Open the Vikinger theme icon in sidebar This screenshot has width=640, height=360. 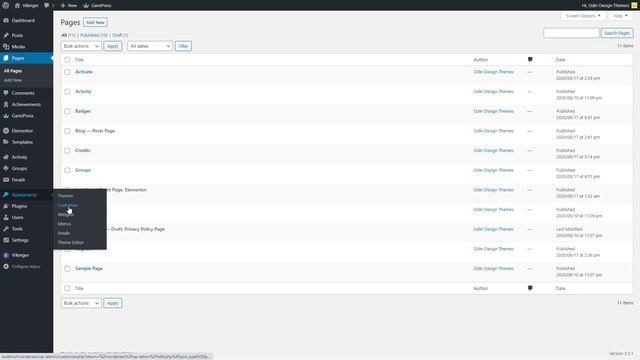tap(6, 255)
